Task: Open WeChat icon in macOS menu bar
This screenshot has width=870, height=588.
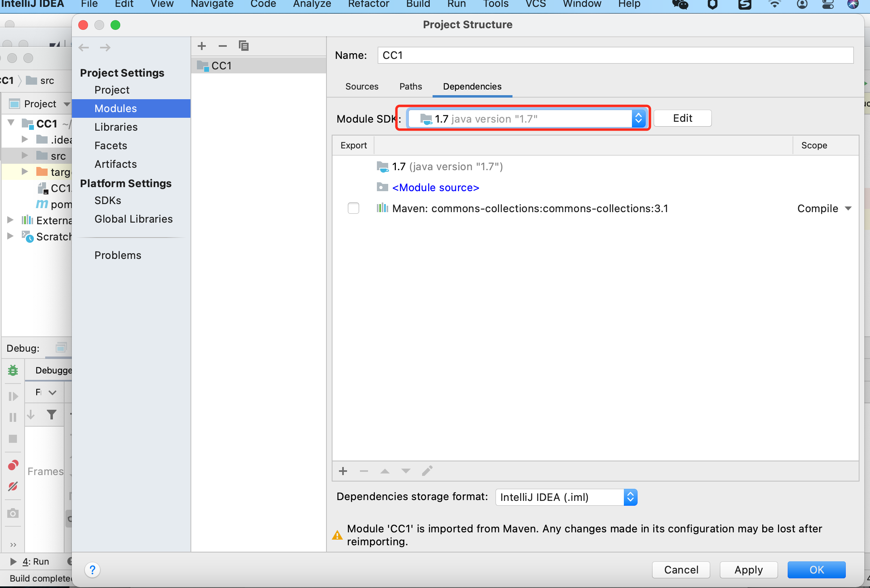Action: click(x=680, y=4)
